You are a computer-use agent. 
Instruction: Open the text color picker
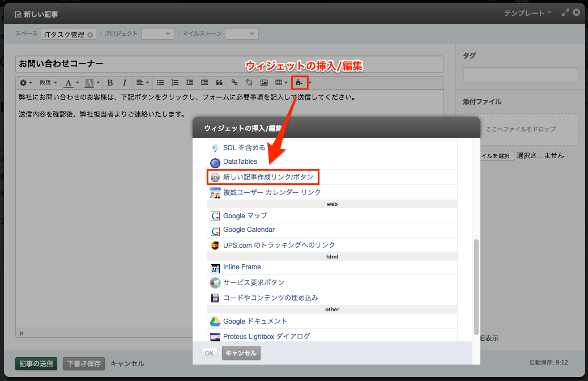click(71, 83)
